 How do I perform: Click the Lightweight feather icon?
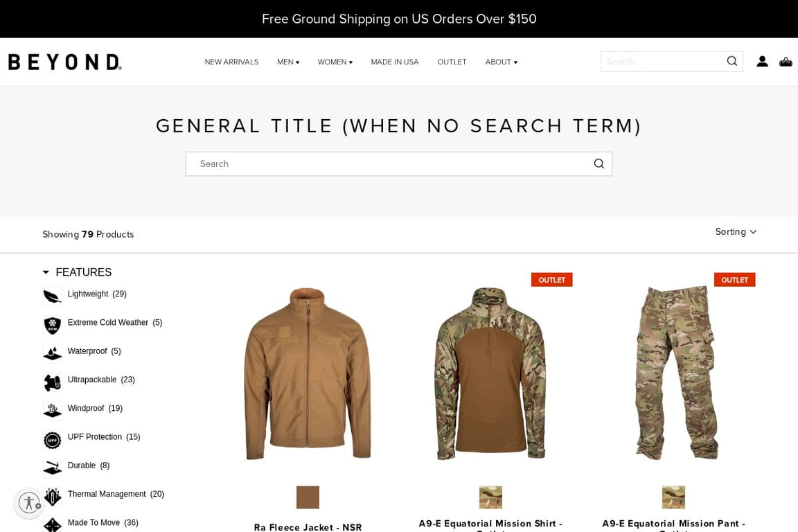pos(53,296)
